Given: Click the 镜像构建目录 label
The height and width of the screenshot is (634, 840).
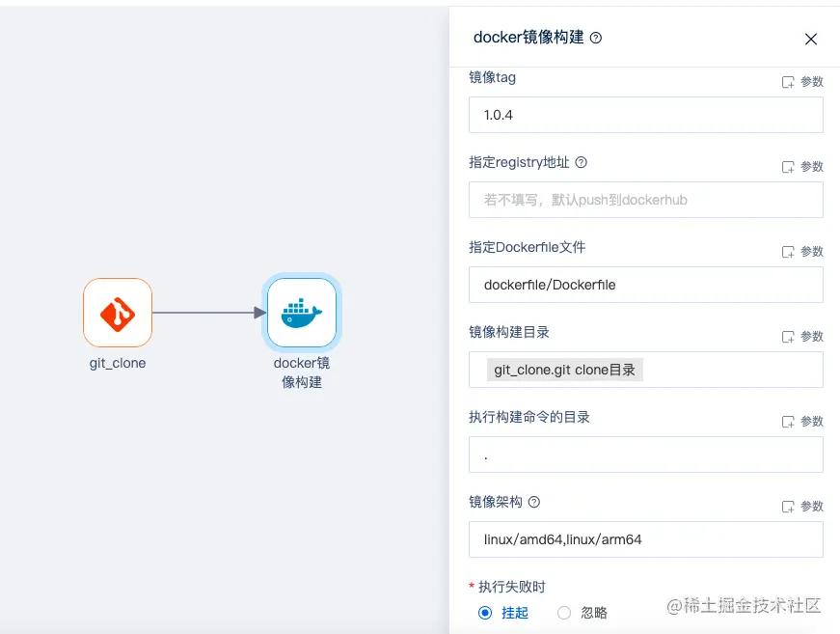Looking at the screenshot, I should [x=509, y=332].
